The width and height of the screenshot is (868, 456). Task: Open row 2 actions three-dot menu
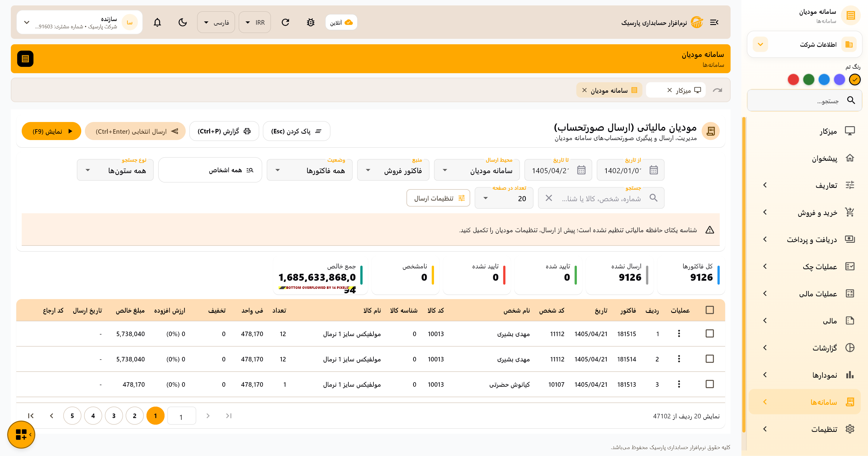(679, 359)
